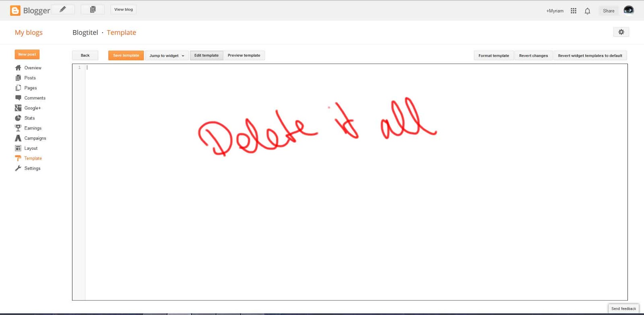Click the Pages icon in sidebar
This screenshot has width=644, height=315.
tap(18, 88)
